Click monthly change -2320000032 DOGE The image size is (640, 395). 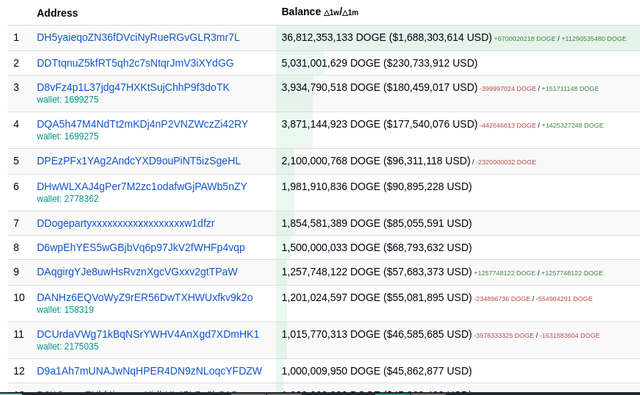coord(506,162)
